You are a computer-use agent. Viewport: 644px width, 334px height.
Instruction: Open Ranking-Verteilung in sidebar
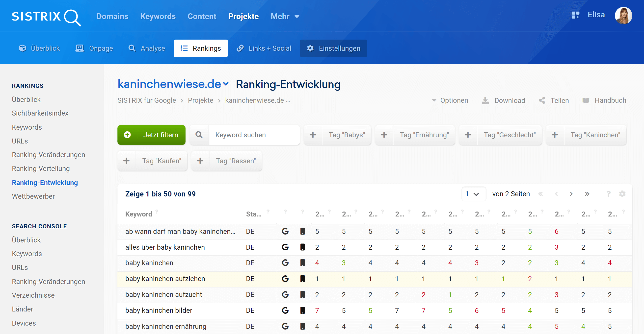[41, 169]
